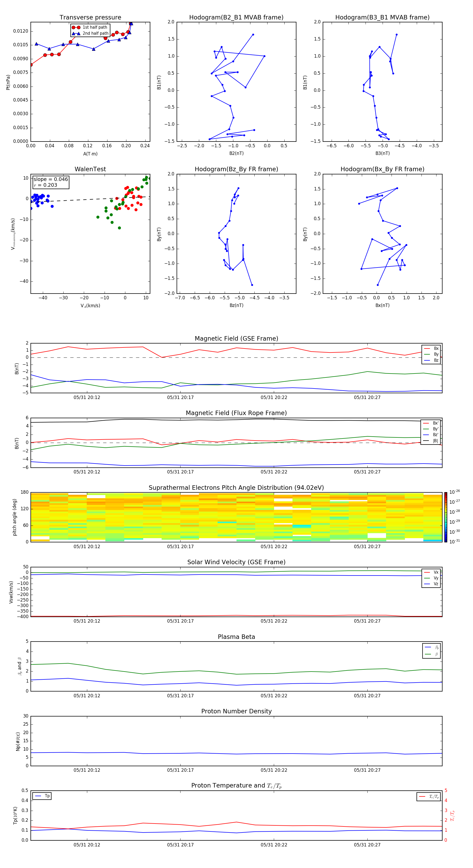
Task: Click 'Magnetic Field (GSE Frame)' title
Action: [236, 339]
